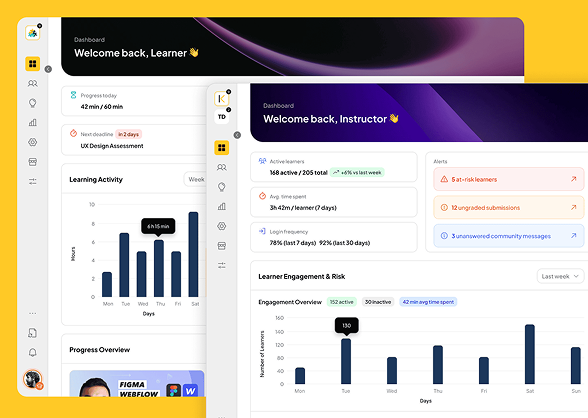Open the bar chart analytics icon in instructor sidebar
The image size is (588, 418).
222,206
